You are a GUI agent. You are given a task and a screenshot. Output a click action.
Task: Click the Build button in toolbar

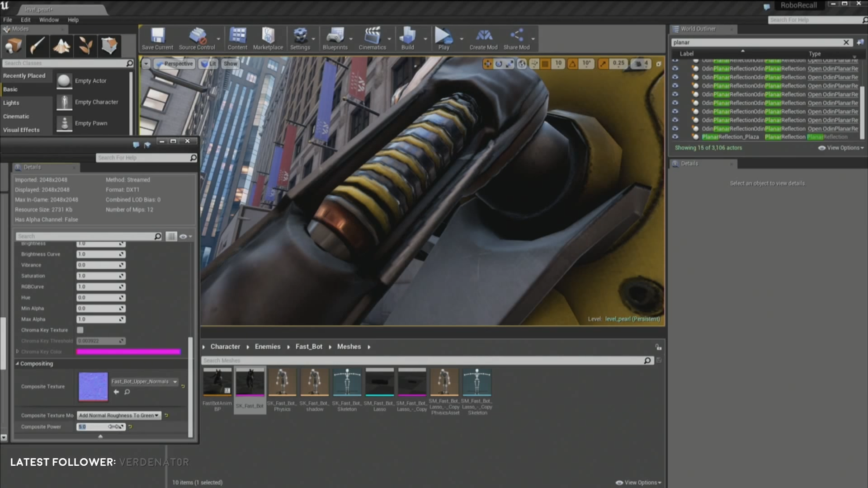click(407, 39)
